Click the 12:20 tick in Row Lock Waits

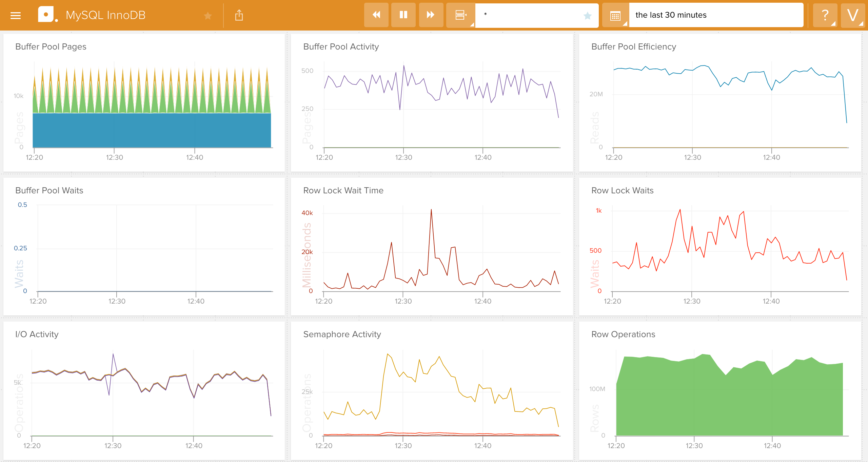[x=612, y=301]
